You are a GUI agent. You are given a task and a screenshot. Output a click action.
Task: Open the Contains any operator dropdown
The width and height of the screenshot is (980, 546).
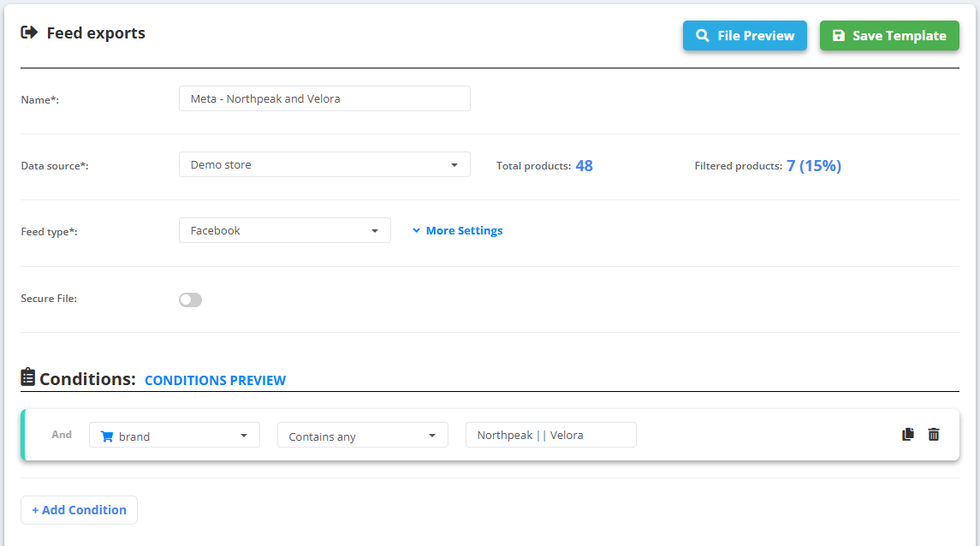pos(363,436)
